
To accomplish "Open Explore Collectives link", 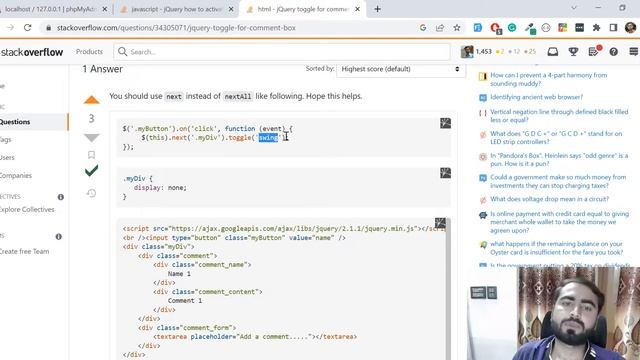I will 27,209.
